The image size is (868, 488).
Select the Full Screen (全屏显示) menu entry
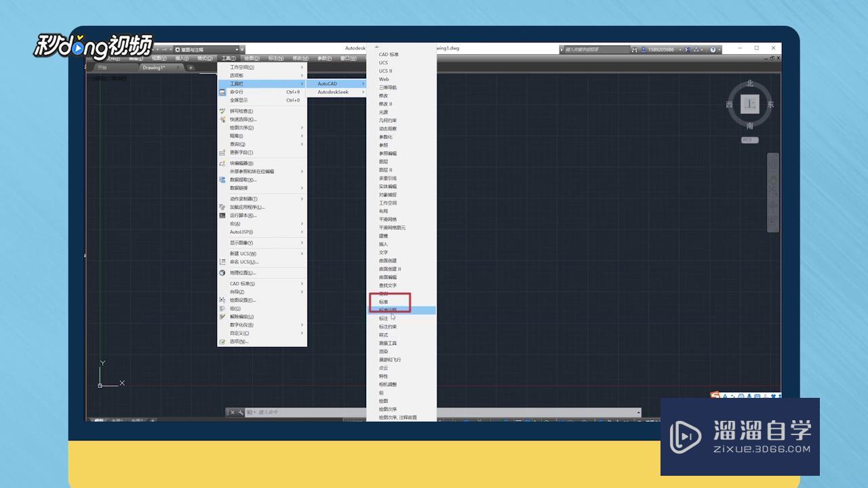[262, 100]
